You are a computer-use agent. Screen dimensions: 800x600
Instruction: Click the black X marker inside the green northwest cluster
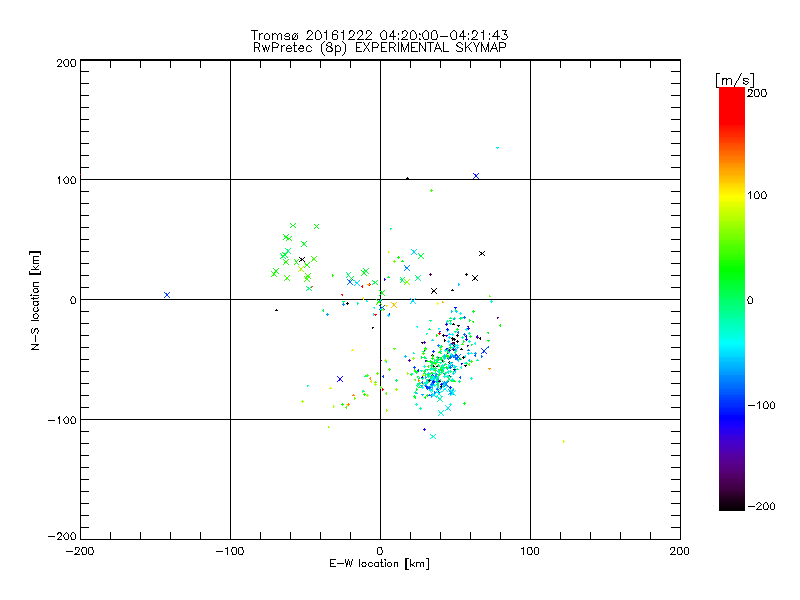302,260
